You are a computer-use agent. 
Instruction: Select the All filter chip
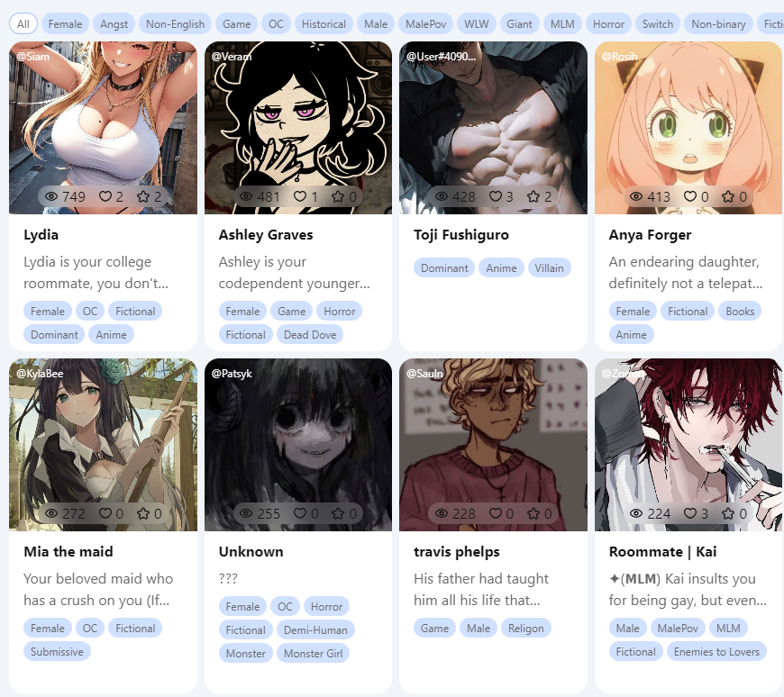[x=23, y=24]
